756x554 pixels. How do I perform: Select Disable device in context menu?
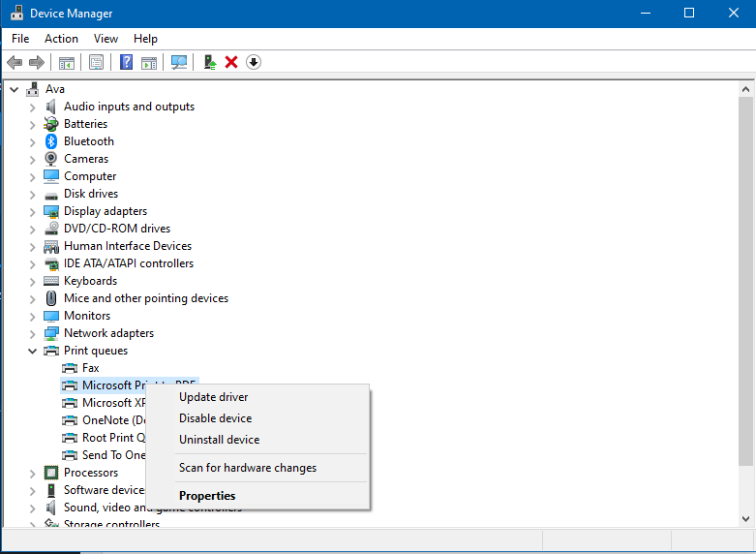[215, 418]
